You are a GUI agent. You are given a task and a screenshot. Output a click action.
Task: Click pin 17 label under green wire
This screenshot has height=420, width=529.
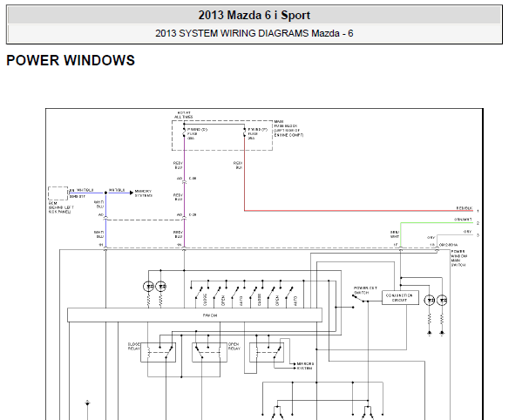(x=396, y=245)
